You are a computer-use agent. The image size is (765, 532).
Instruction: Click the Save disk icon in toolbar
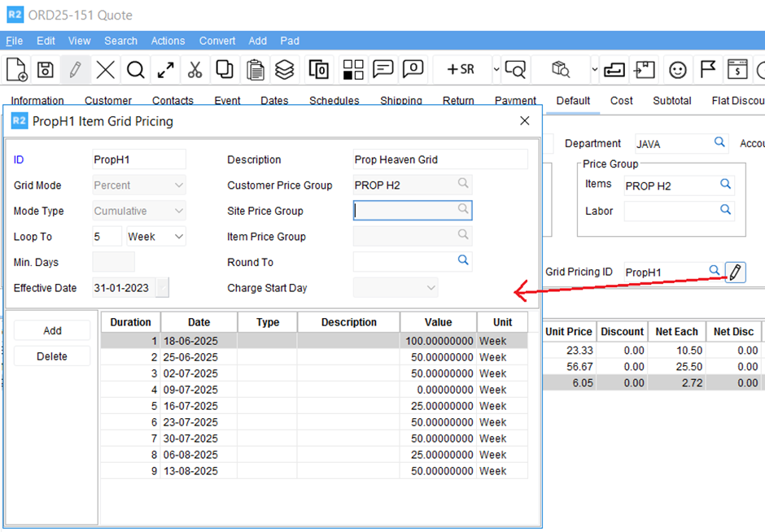tap(46, 70)
